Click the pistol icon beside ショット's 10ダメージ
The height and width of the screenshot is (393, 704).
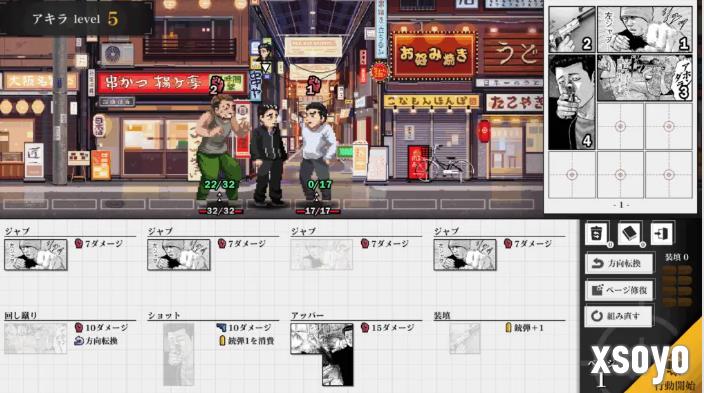221,327
